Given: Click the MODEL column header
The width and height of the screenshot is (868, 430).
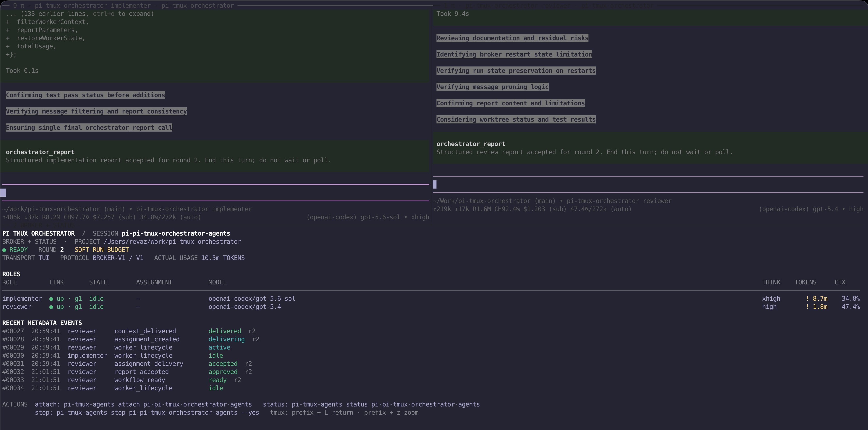Looking at the screenshot, I should pyautogui.click(x=217, y=283).
